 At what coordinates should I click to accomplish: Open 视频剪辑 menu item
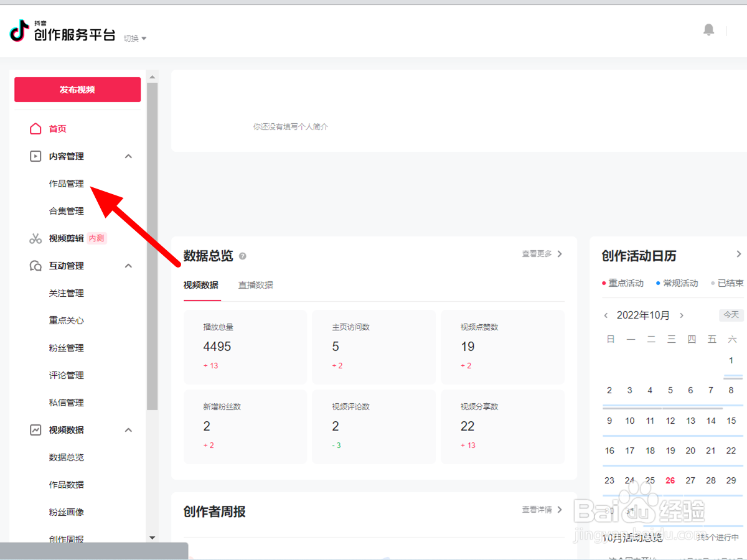pos(67,238)
